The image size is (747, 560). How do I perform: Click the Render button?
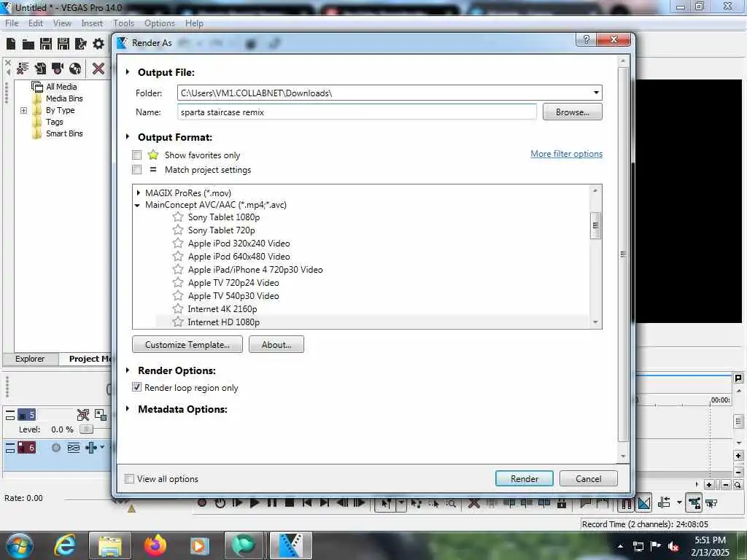click(524, 478)
